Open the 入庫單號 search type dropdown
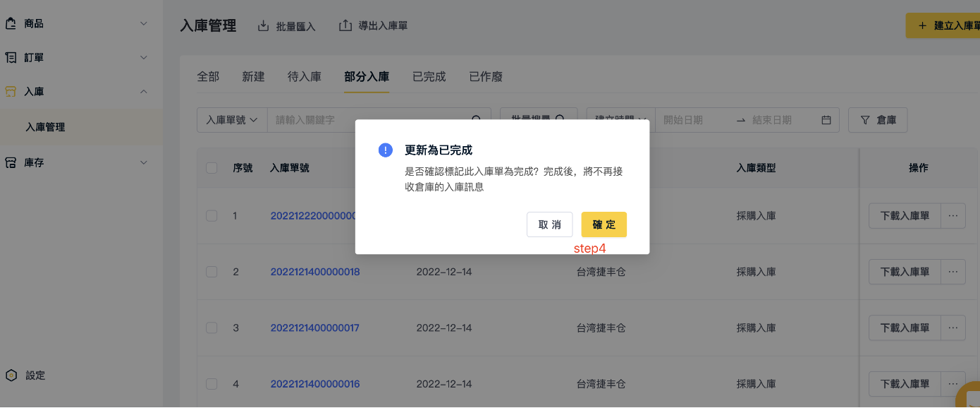 coord(232,120)
